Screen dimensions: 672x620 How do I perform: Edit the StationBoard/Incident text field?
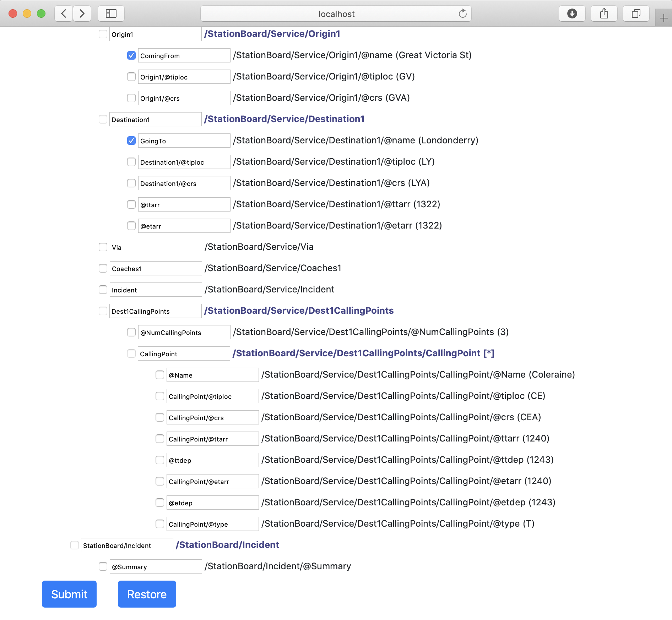pyautogui.click(x=127, y=545)
